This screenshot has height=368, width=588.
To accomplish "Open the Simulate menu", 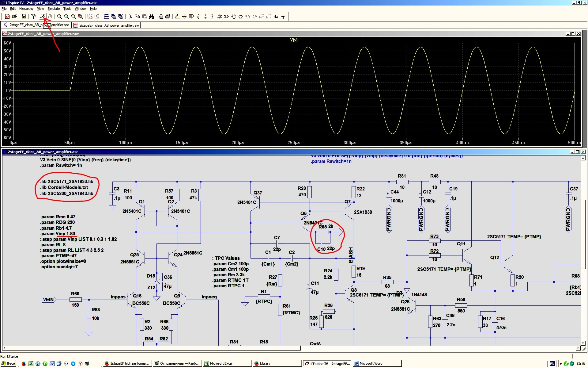I will 54,9.
